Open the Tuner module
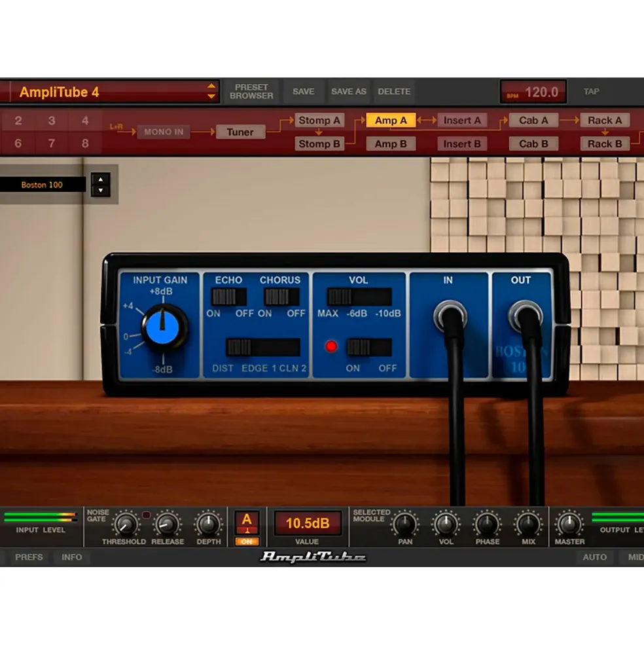 click(240, 132)
